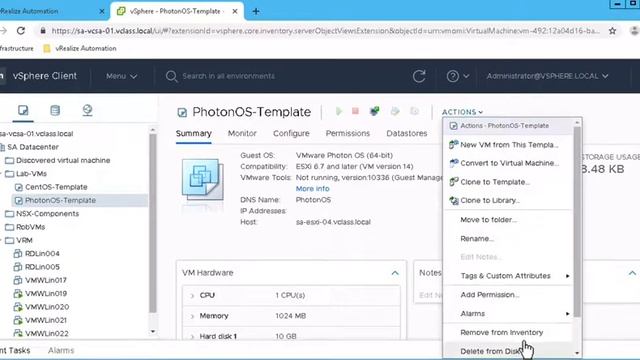The image size is (640, 360).
Task: Open the Administrator@VSPHERE.LOCAL user menu
Action: click(547, 76)
